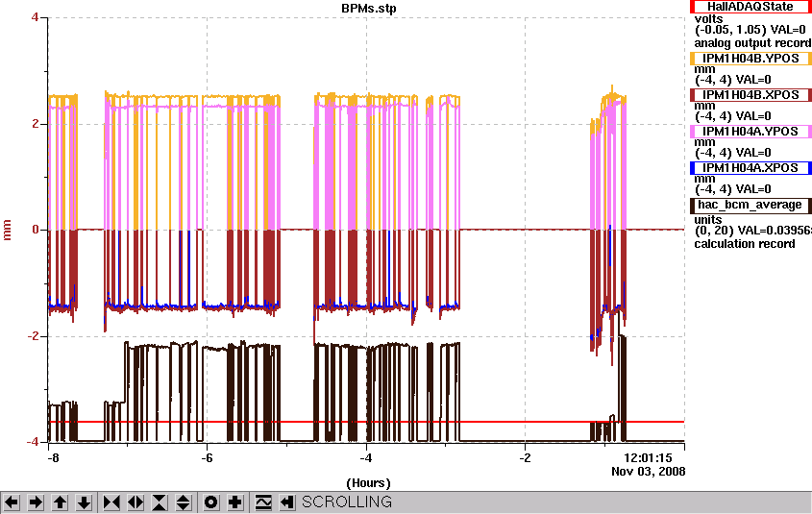Click the 'calculation record' legend text
This screenshot has height=514, width=812.
(x=745, y=244)
